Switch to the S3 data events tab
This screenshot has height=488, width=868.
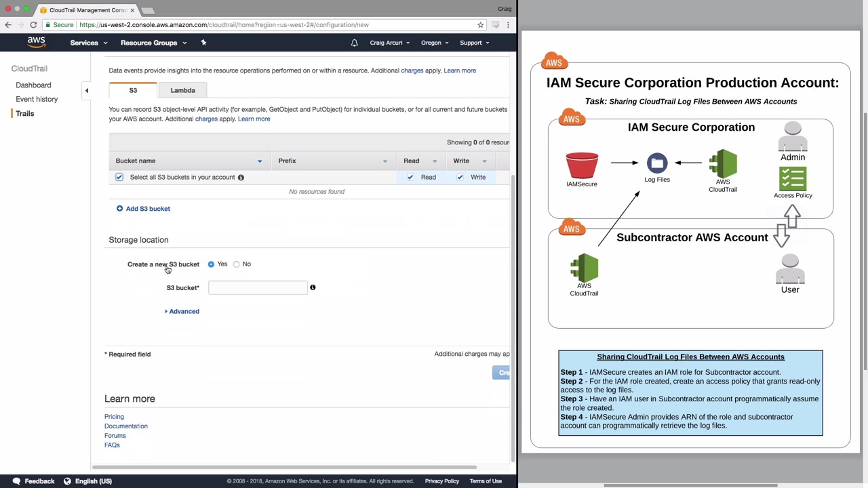pyautogui.click(x=133, y=90)
